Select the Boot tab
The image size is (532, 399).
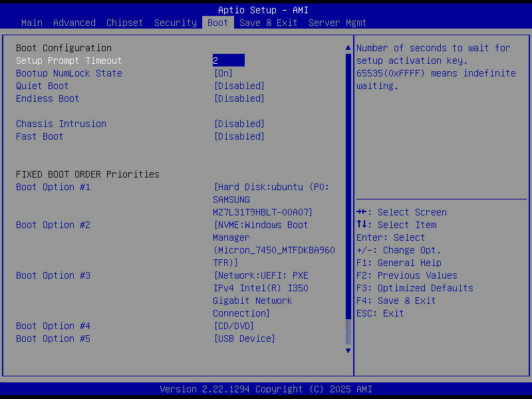[217, 22]
